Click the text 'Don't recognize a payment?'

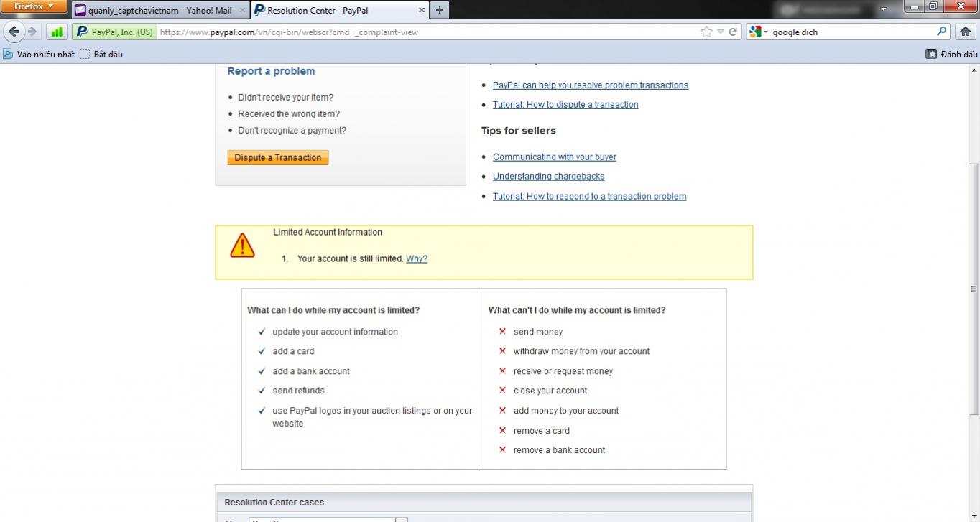pos(292,131)
